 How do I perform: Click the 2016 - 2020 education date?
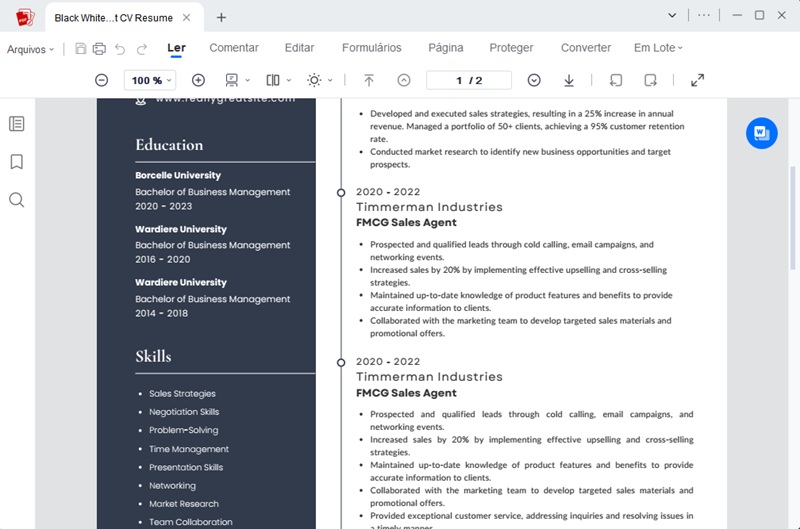(163, 259)
